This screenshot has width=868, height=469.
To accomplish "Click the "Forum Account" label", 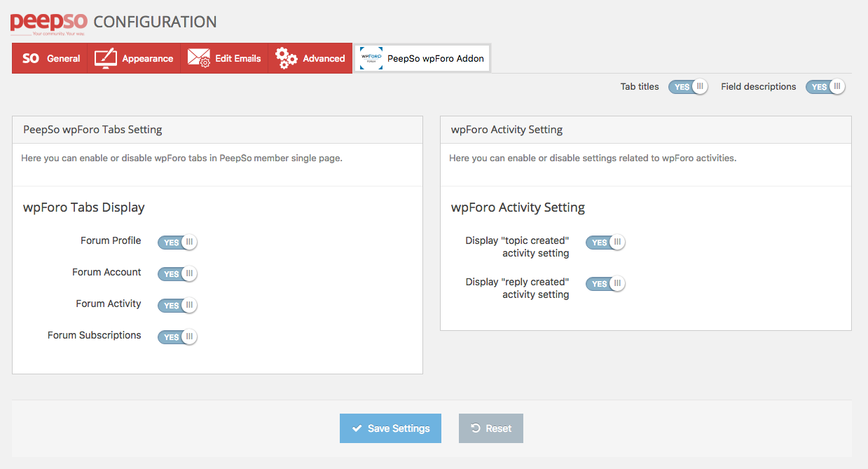I will click(106, 272).
